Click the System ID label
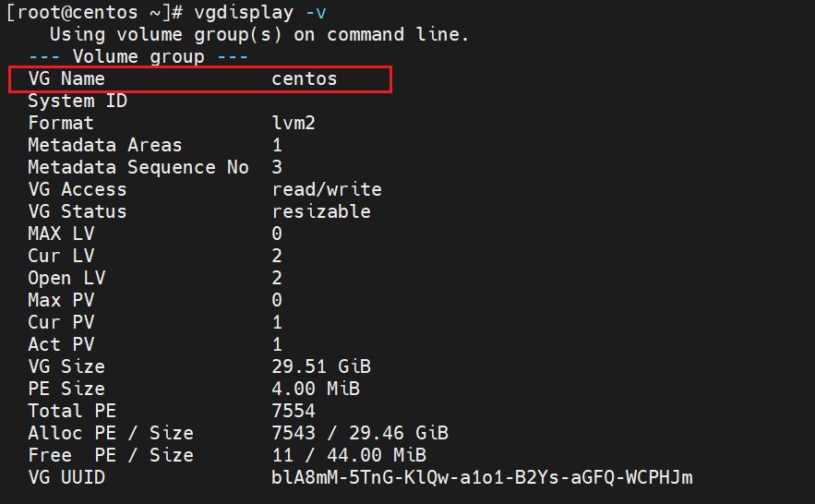This screenshot has width=815, height=504. pyautogui.click(x=78, y=101)
